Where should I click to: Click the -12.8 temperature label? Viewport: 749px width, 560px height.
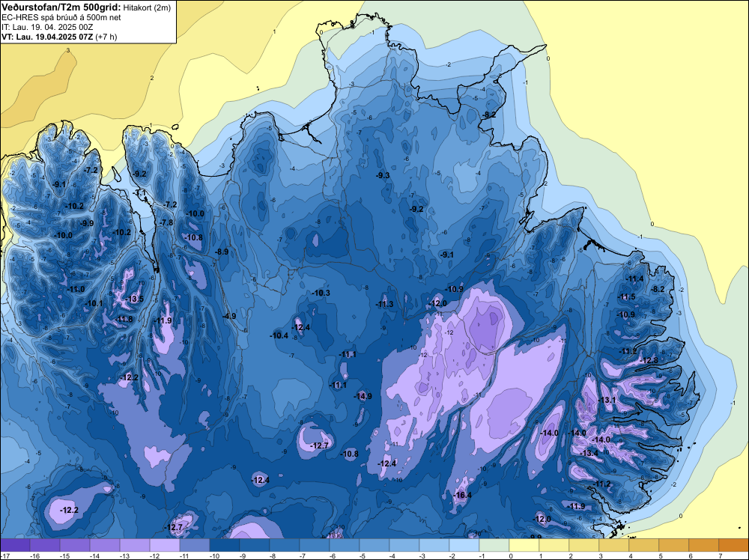[x=649, y=360]
